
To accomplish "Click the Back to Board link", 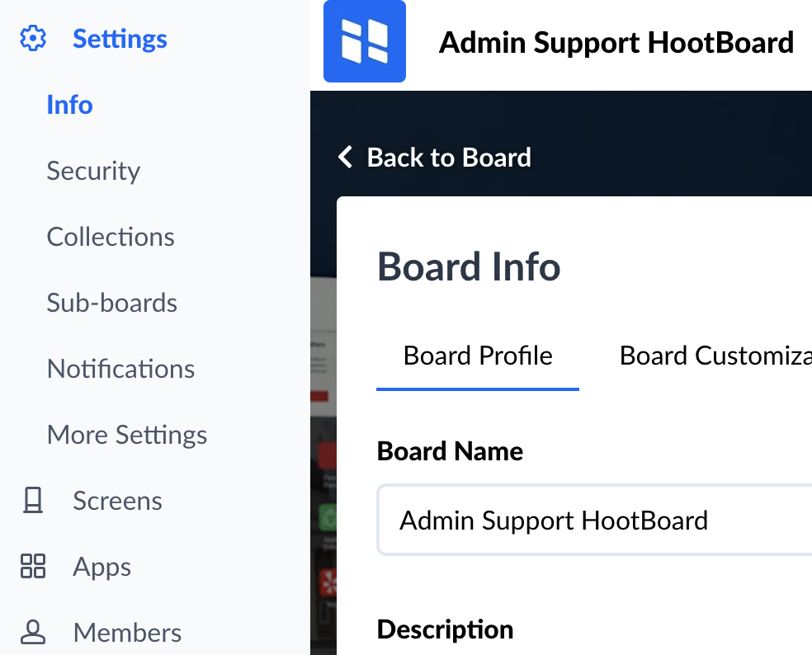I will point(448,157).
